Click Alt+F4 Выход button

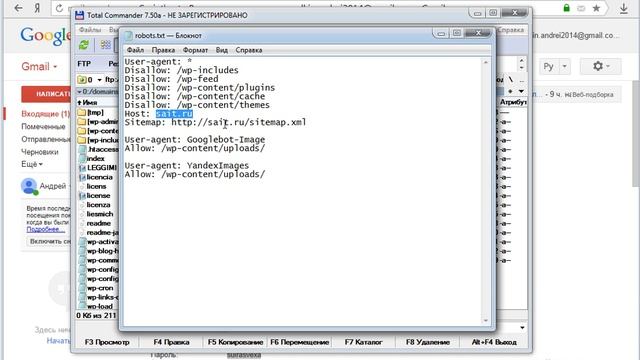494,342
